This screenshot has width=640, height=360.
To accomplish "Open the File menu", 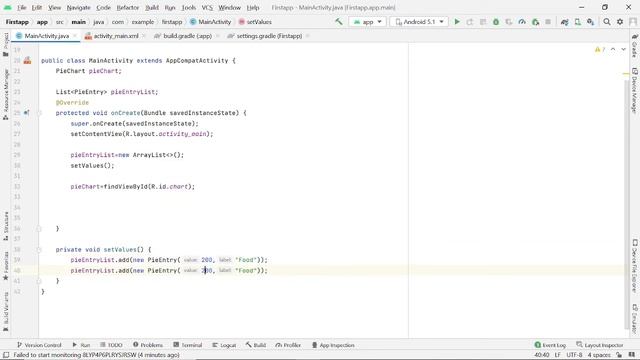I will pos(22,7).
